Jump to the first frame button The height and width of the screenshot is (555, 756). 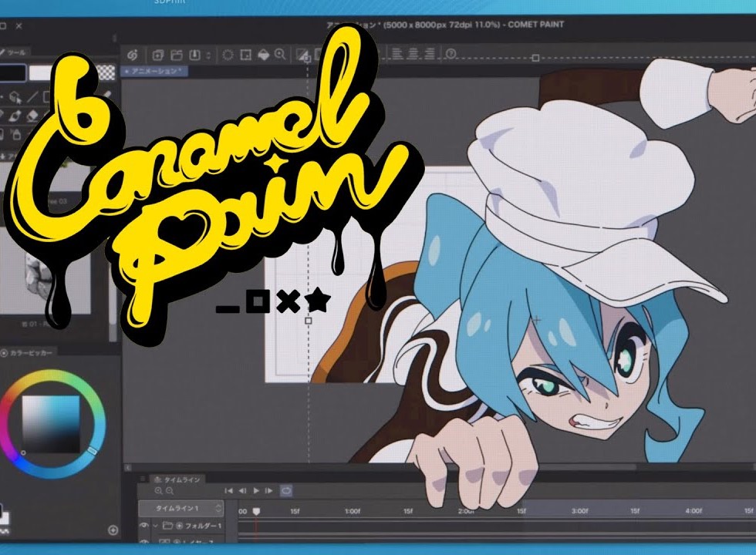tap(229, 491)
